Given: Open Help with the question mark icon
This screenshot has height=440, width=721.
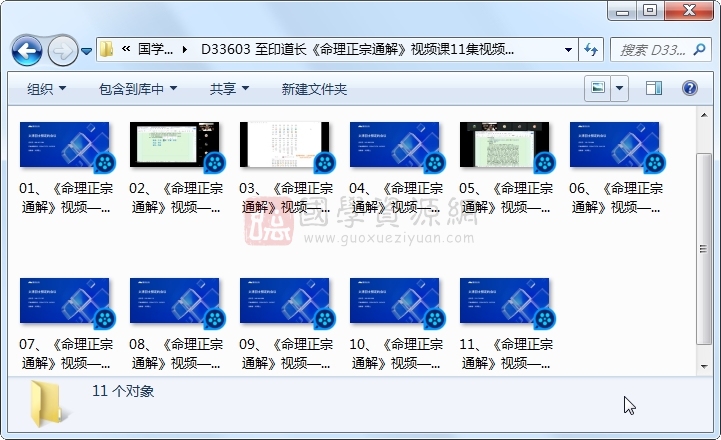Looking at the screenshot, I should [x=690, y=87].
